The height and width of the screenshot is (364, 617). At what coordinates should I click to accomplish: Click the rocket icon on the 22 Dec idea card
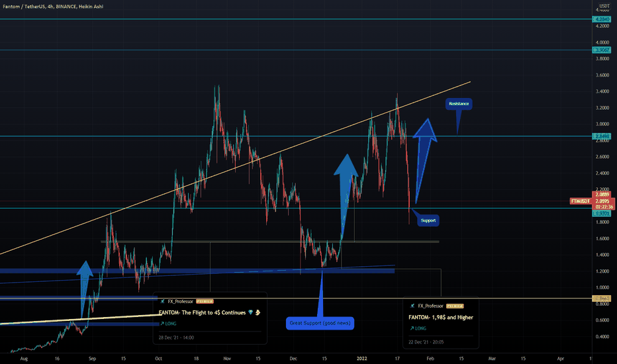412,306
